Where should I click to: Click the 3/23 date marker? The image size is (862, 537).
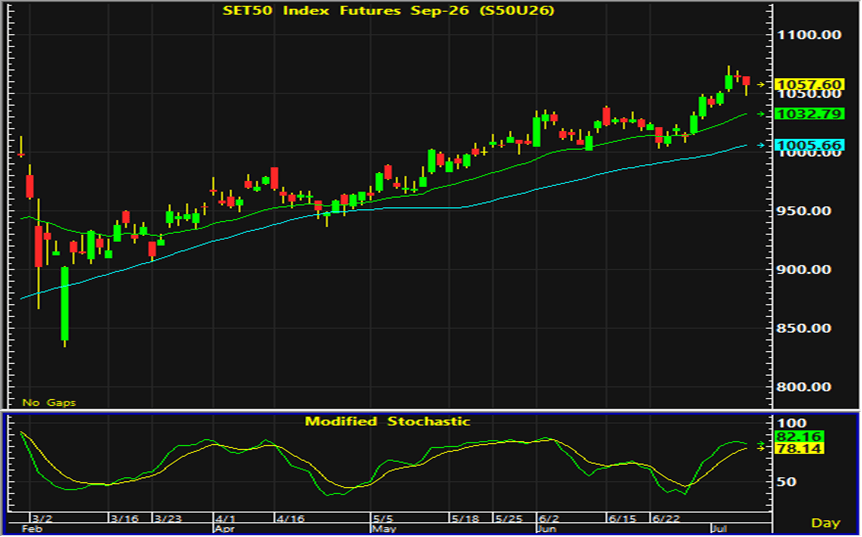pos(168,518)
